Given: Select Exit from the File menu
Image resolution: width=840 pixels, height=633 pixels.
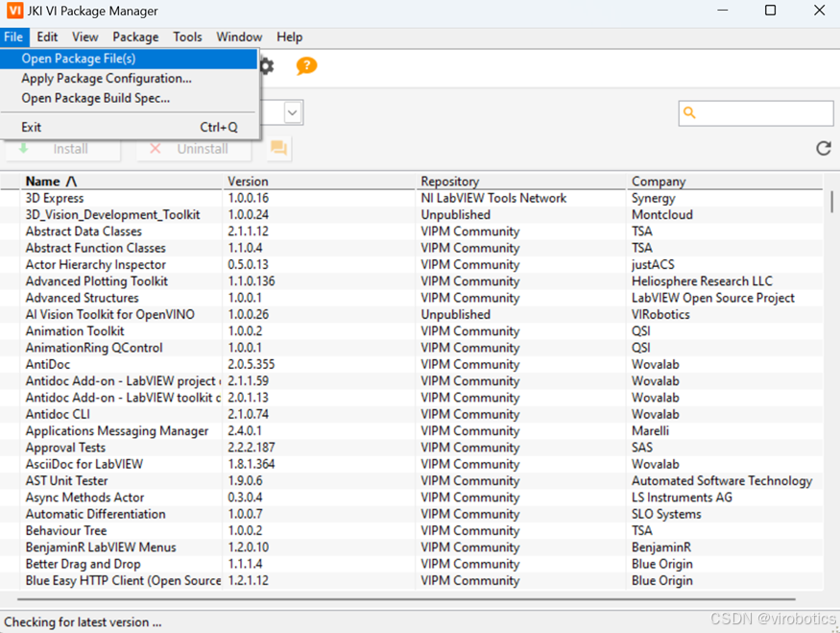Looking at the screenshot, I should [x=129, y=127].
